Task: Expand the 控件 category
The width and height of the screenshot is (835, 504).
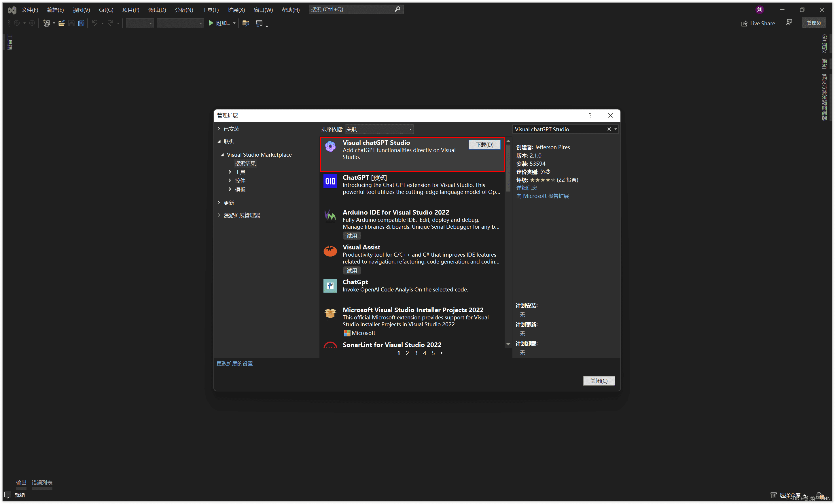Action: (x=230, y=181)
